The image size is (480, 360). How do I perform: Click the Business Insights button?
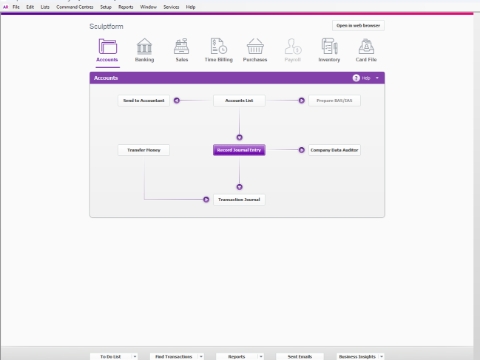pyautogui.click(x=357, y=357)
